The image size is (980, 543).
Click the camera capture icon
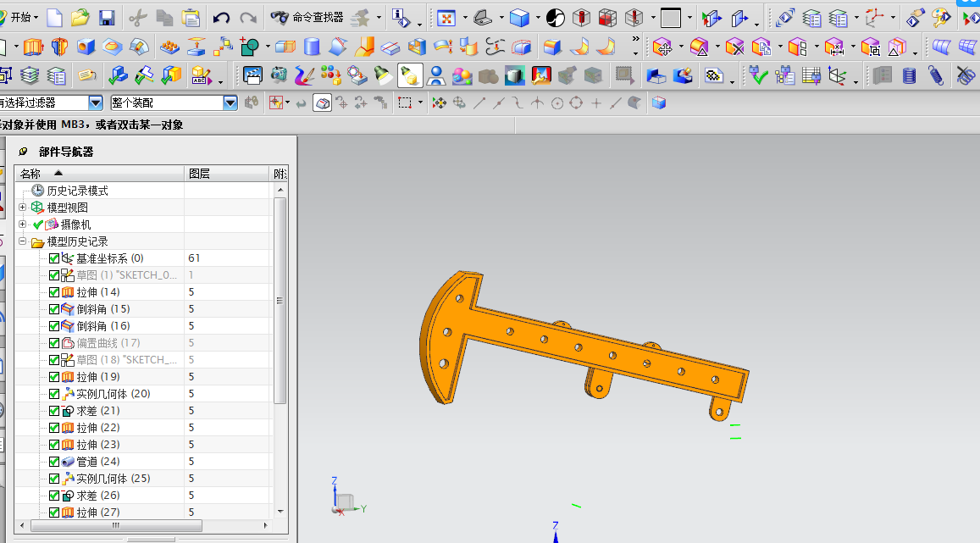pos(279,76)
